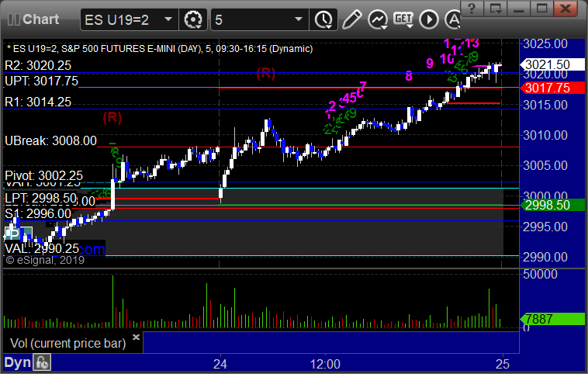The height and width of the screenshot is (374, 588).
Task: Click the red 3017.75 price tag
Action: [x=552, y=88]
